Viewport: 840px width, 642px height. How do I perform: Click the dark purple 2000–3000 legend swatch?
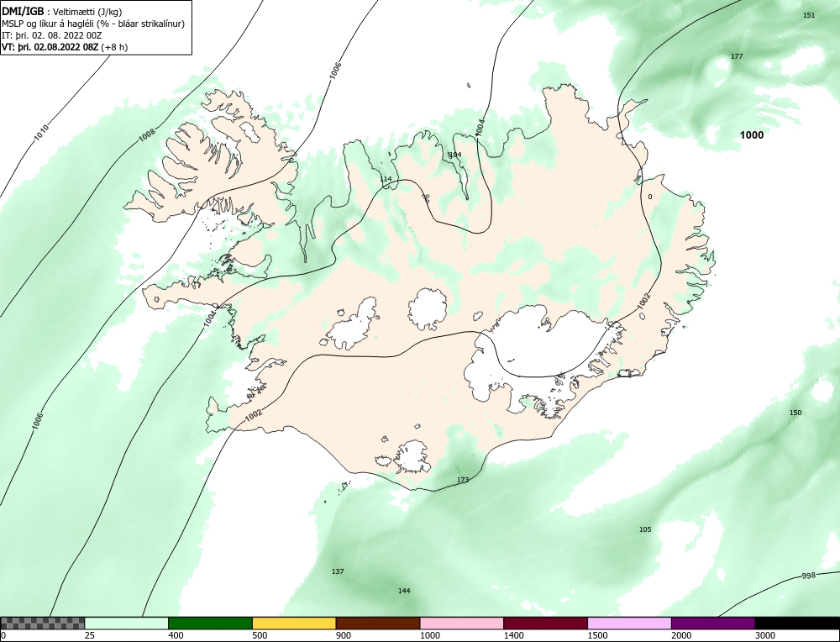(x=713, y=623)
